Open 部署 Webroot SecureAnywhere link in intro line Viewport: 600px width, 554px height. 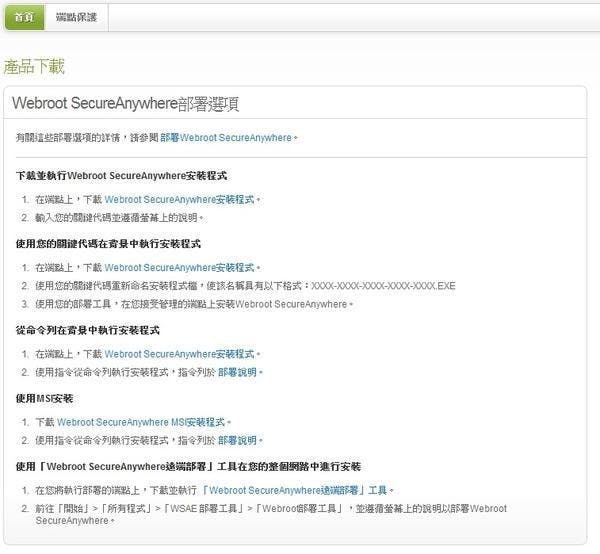pyautogui.click(x=227, y=137)
